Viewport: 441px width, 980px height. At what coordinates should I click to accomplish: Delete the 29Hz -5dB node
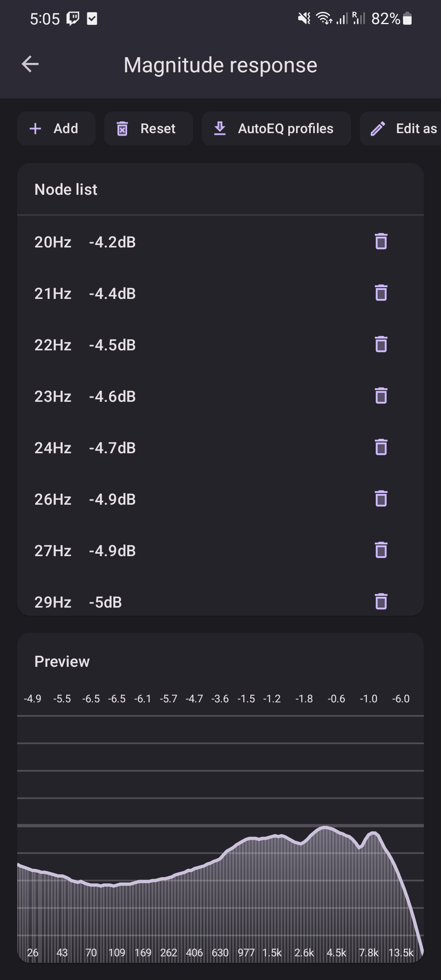(381, 602)
